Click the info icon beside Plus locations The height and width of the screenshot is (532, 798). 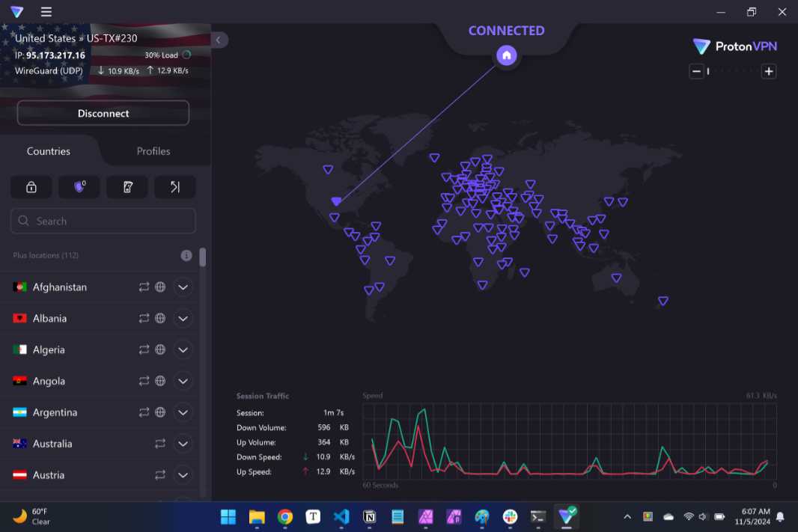186,256
